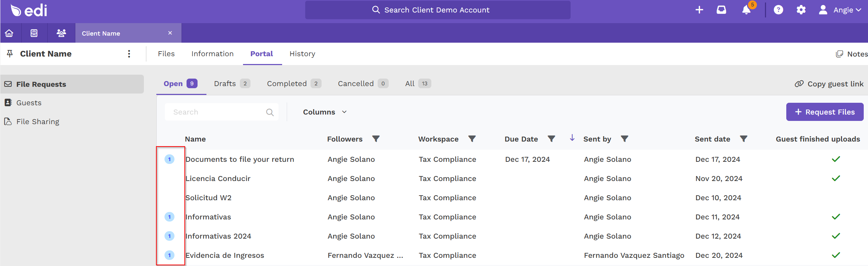The width and height of the screenshot is (868, 266).
Task: Close the Client Name tab
Action: 170,33
